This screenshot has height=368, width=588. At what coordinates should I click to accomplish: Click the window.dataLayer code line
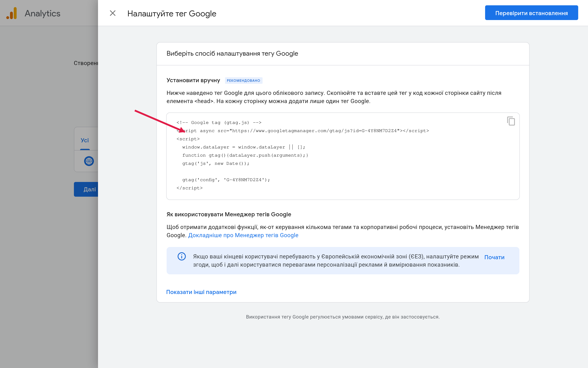pyautogui.click(x=244, y=147)
